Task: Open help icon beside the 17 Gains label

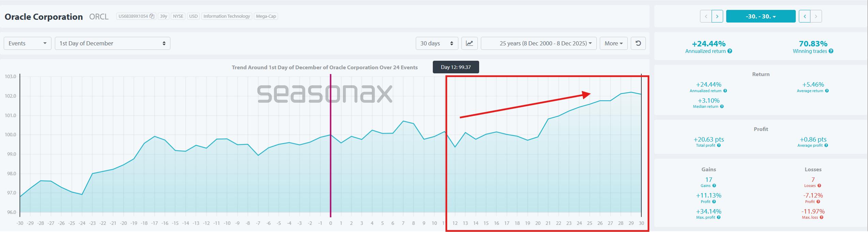Action: coord(714,186)
